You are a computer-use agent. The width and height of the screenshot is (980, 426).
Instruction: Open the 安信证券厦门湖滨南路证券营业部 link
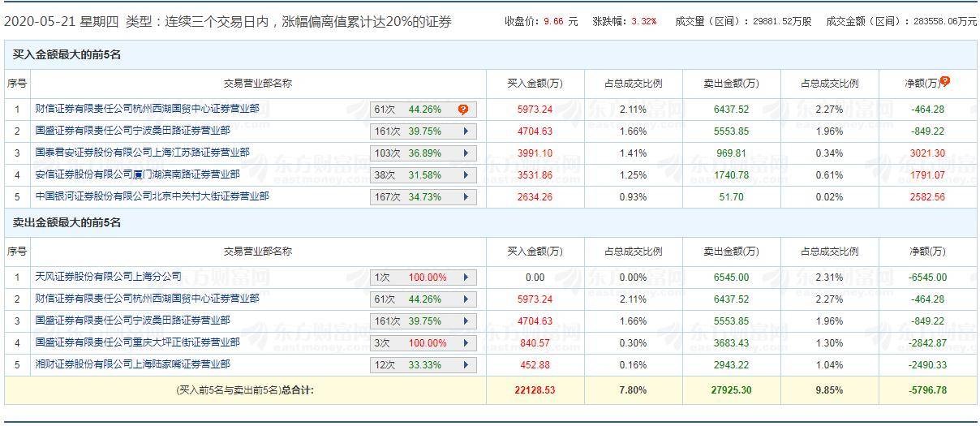[137, 174]
